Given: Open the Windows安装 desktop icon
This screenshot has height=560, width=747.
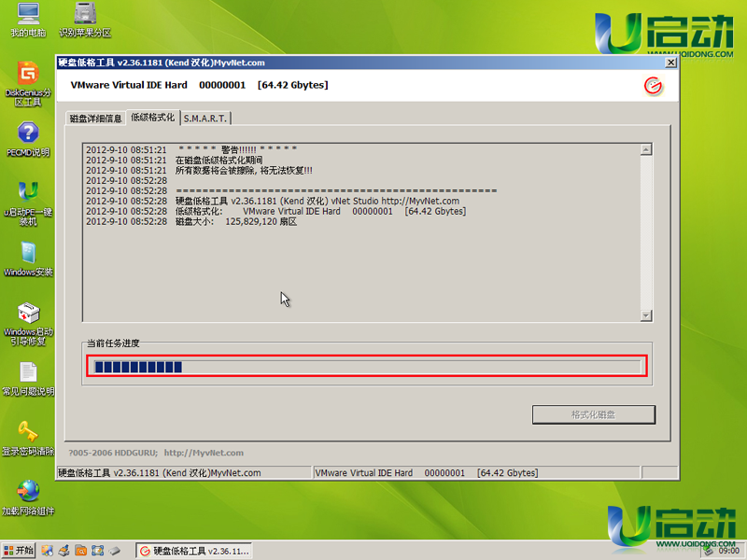Looking at the screenshot, I should tap(28, 259).
